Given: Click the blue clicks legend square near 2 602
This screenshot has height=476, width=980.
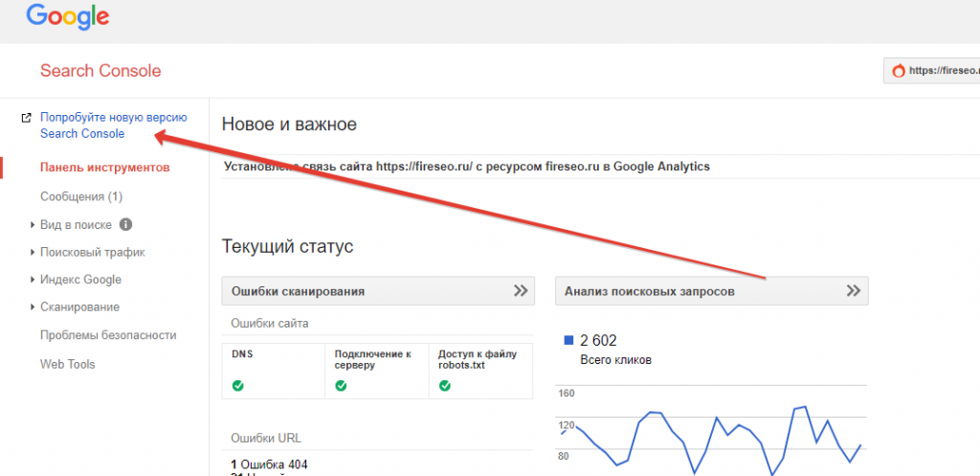Looking at the screenshot, I should (568, 340).
